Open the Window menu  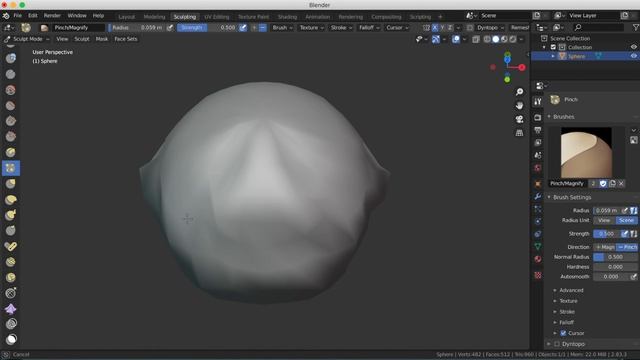point(77,16)
